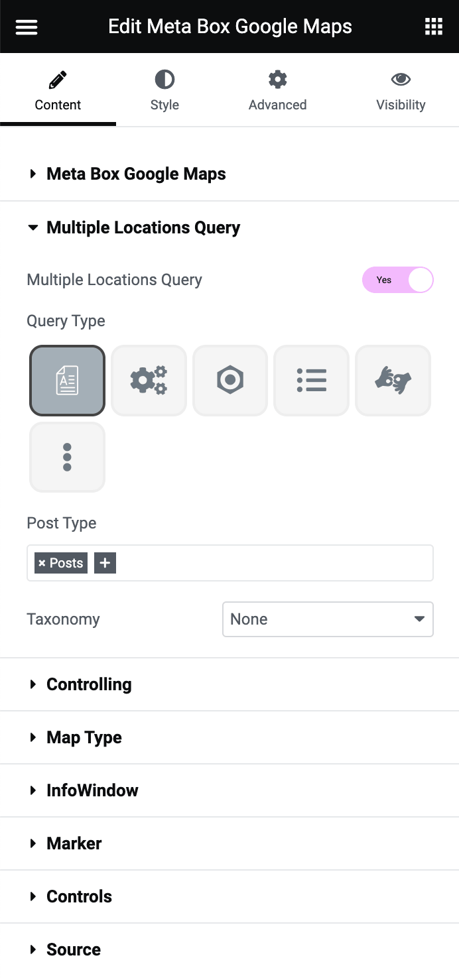Click the gear icon above Advanced
Screen dimensions: 459x980
point(277,78)
